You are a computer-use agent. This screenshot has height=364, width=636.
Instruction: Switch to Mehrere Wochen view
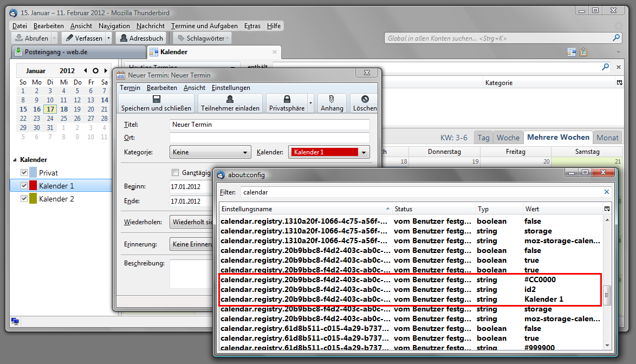pos(558,138)
